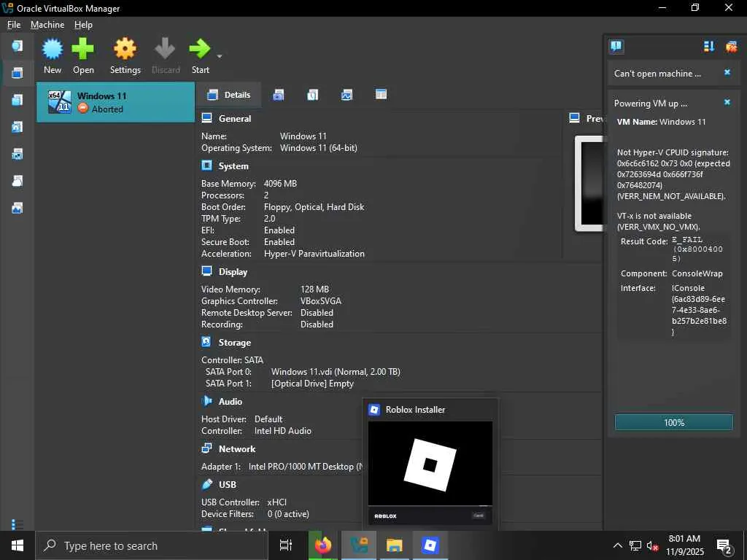The width and height of the screenshot is (747, 560).
Task: Click "Hyper-V Paravirtualization" acceleration value
Action: click(314, 254)
